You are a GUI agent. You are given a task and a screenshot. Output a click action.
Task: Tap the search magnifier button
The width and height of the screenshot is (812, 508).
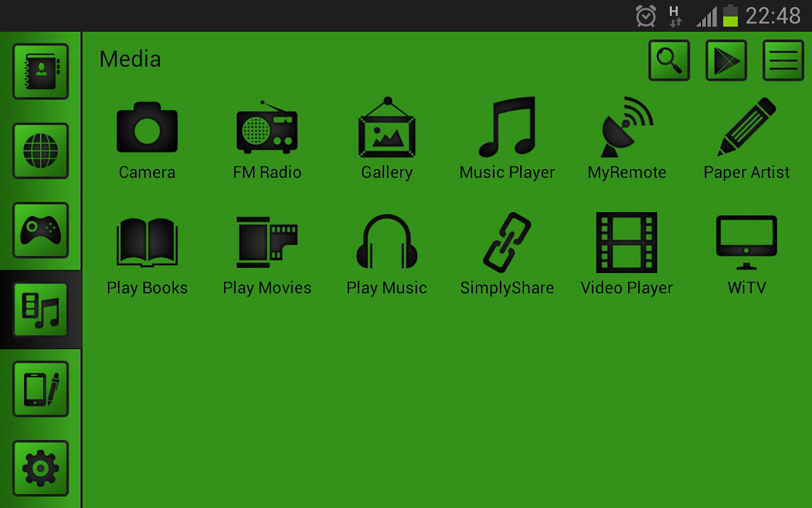[669, 60]
